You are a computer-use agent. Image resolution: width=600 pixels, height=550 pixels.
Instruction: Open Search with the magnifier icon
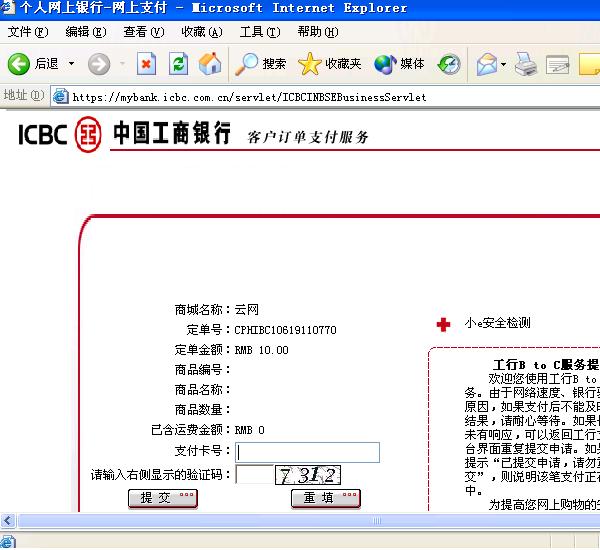[x=246, y=64]
